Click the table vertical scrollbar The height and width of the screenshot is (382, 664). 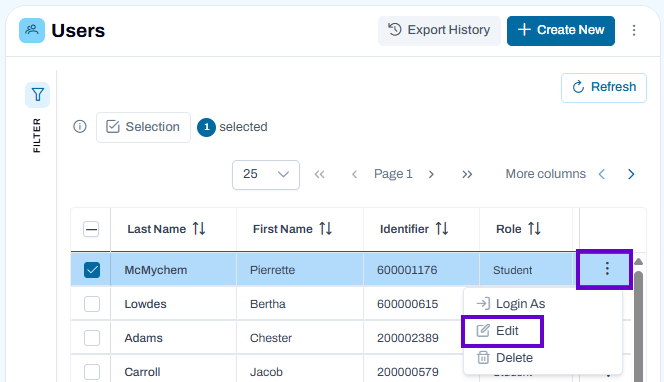638,326
